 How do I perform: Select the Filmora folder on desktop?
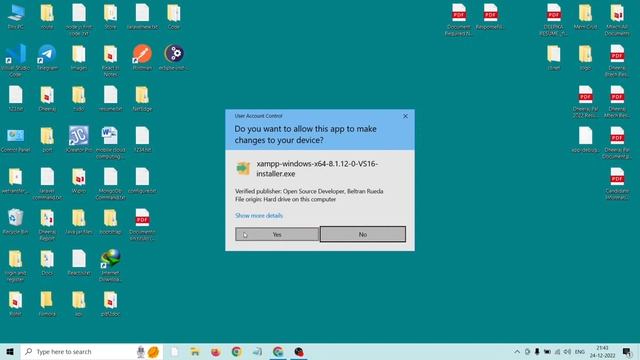tap(47, 304)
